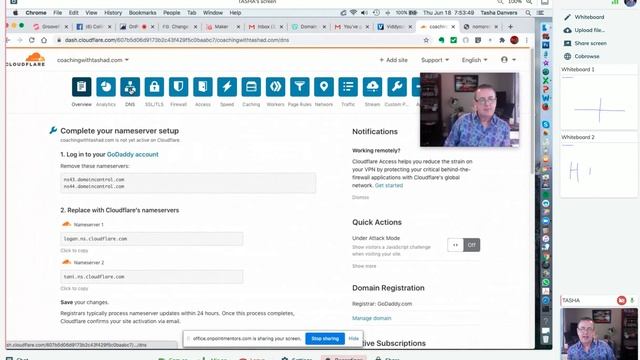The image size is (640, 360).
Task: Open the GoDaddy account link
Action: tap(133, 154)
